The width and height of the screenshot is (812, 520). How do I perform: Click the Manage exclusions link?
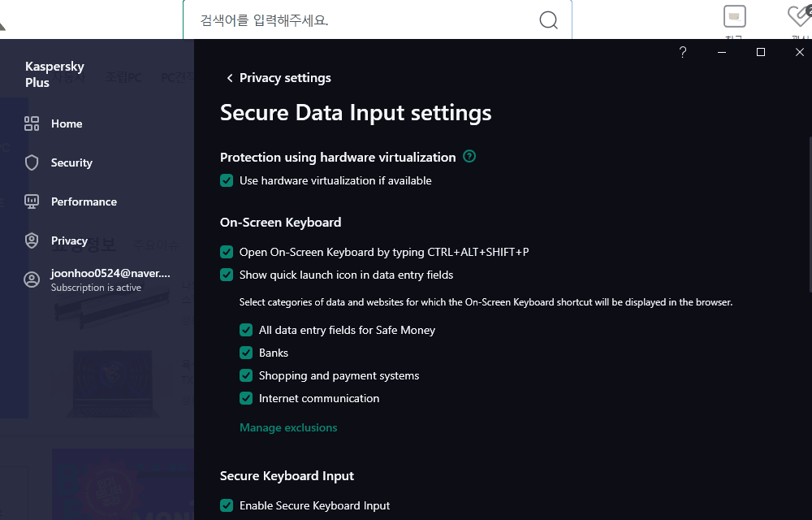[x=288, y=427]
